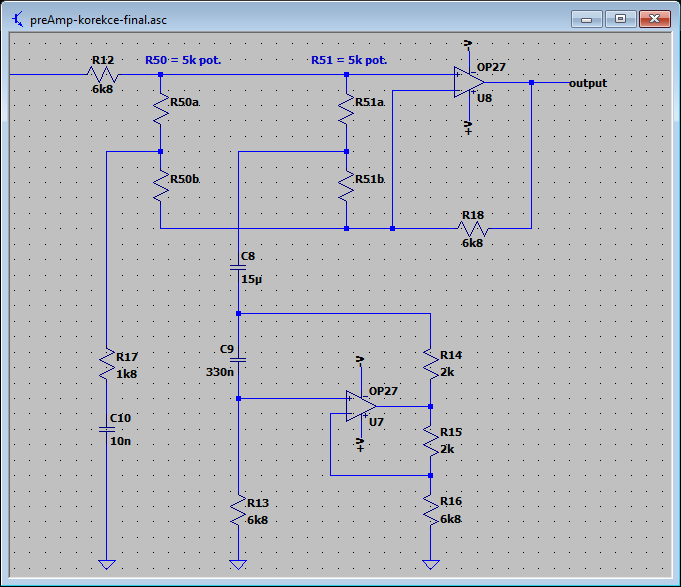Click the window title preAmp-korekce-final.asc

tap(98, 20)
